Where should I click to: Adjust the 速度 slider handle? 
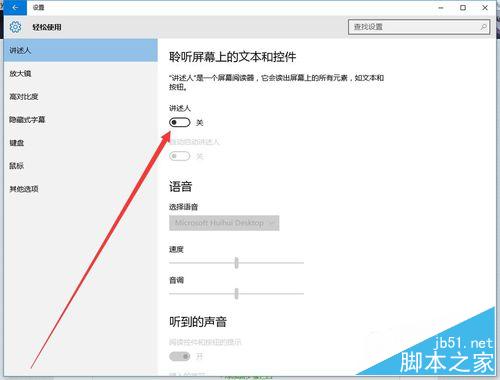pyautogui.click(x=236, y=263)
